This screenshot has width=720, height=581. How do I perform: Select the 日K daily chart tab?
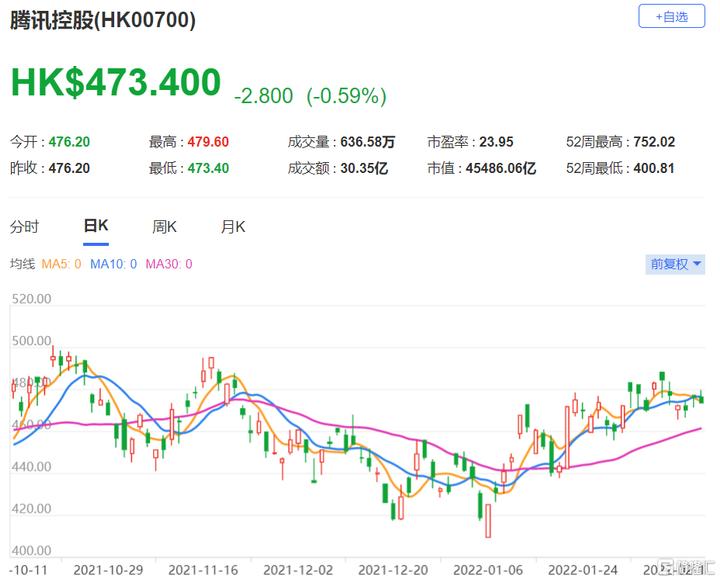pyautogui.click(x=96, y=226)
